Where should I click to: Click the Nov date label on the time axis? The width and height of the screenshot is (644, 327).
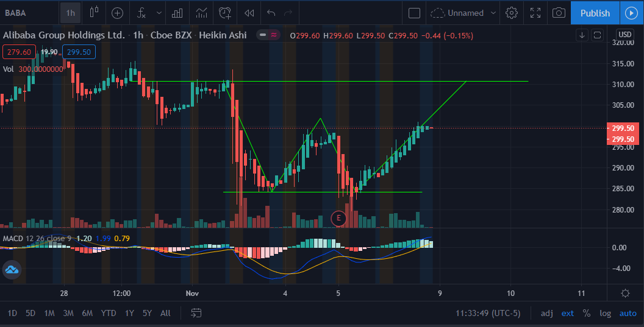click(x=192, y=293)
